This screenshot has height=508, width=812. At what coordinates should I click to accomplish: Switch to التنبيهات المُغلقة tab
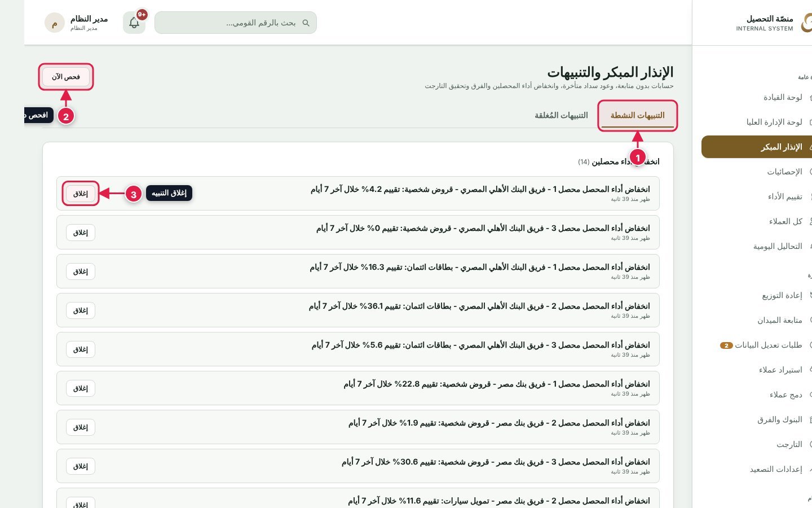coord(561,115)
